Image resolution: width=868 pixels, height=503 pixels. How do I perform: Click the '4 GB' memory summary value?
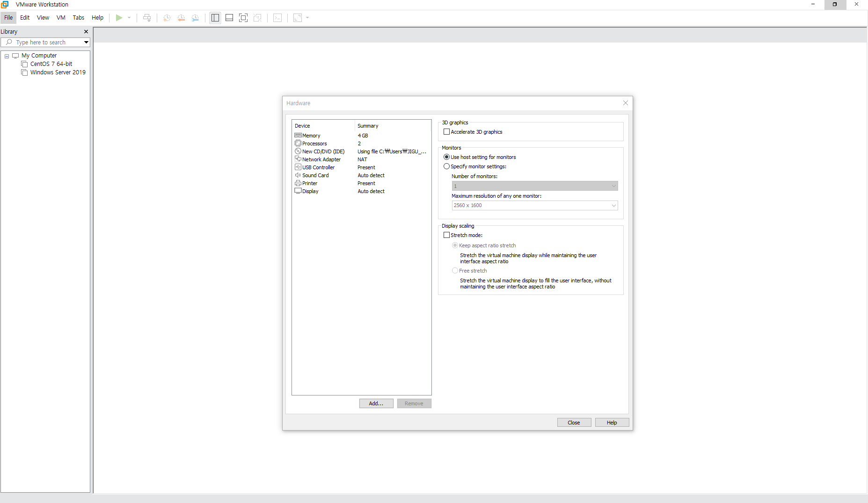(x=363, y=136)
